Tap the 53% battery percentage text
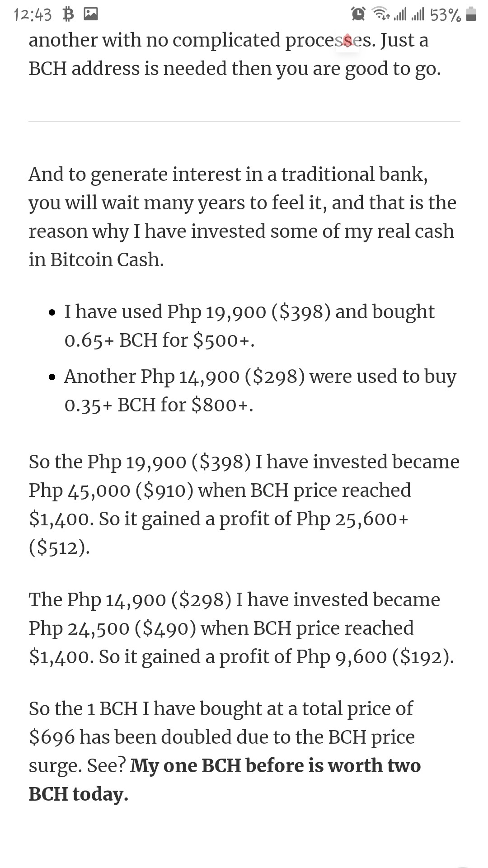The width and height of the screenshot is (488, 868). point(446,15)
